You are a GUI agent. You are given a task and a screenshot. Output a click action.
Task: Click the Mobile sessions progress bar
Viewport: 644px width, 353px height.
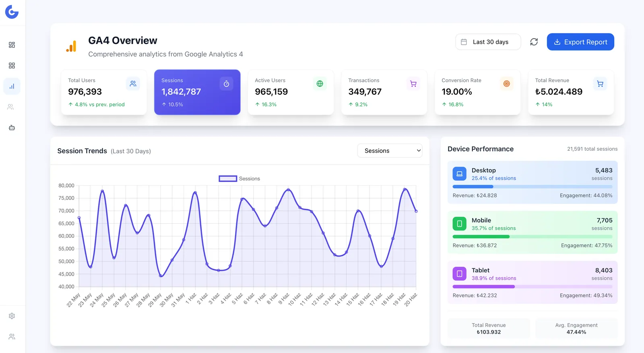coord(533,237)
